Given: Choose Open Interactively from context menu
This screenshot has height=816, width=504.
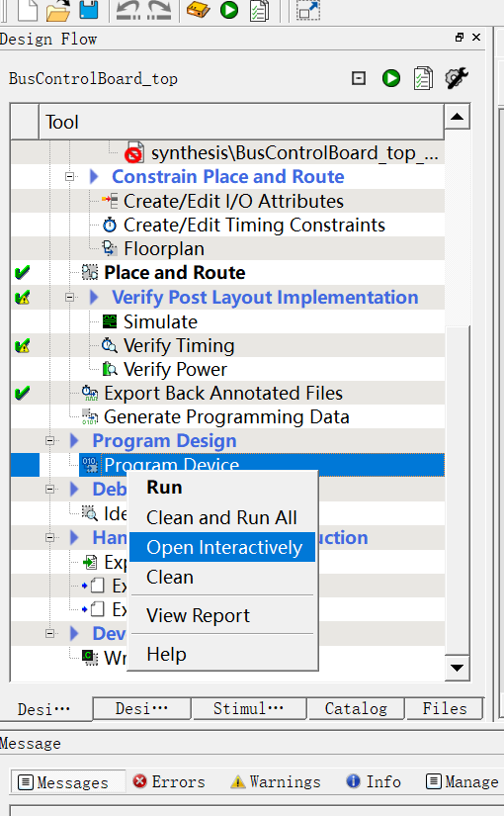Looking at the screenshot, I should [222, 547].
